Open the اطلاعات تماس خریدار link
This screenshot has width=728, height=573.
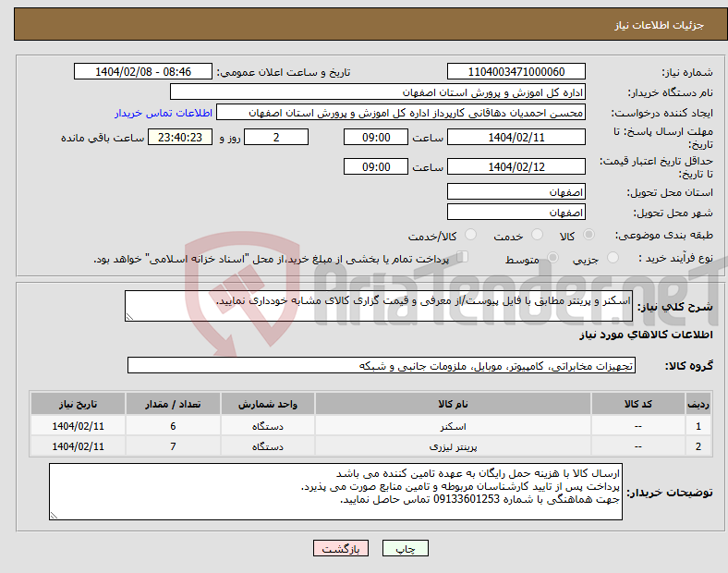[164, 113]
